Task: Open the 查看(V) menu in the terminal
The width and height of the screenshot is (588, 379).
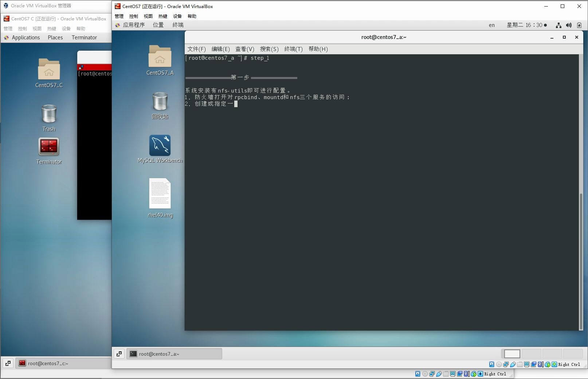Action: point(244,49)
